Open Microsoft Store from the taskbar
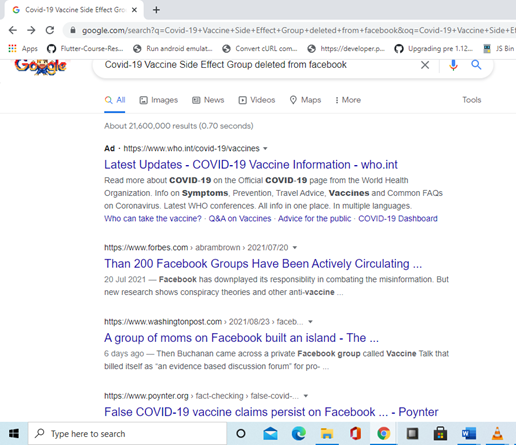This screenshot has height=445, width=516. click(440, 434)
